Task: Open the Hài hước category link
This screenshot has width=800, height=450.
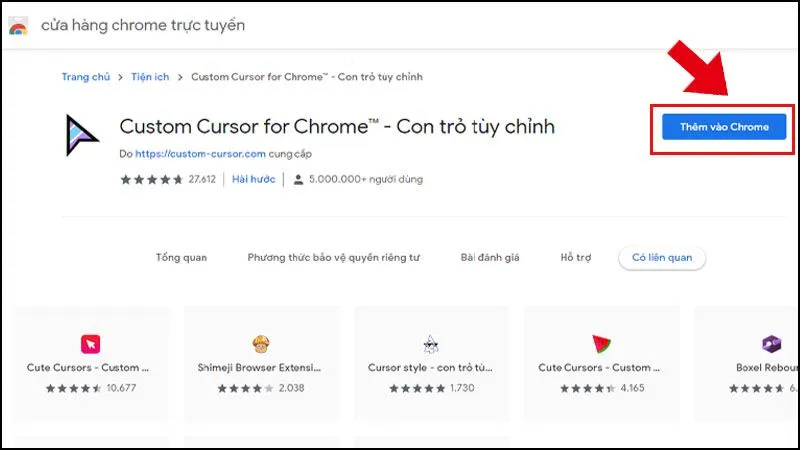Action: tap(254, 180)
